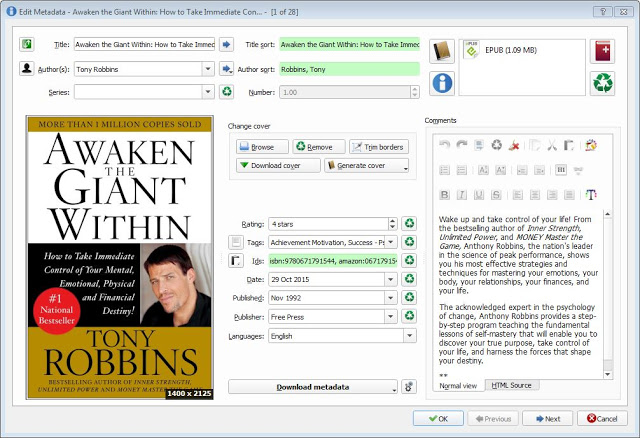Clear the series with the recycle icon

tap(226, 92)
